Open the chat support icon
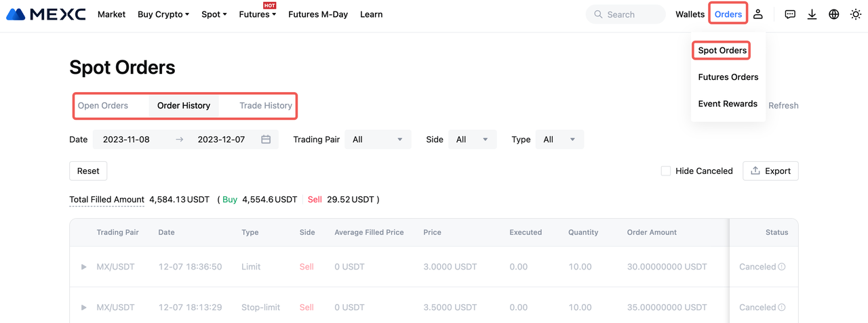Screen dimensions: 868x323 (x=790, y=14)
